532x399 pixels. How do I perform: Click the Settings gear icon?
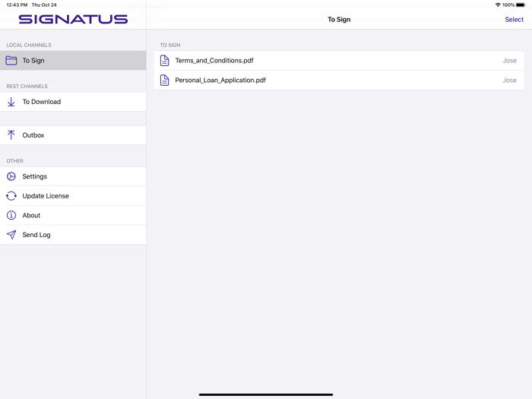pos(11,176)
